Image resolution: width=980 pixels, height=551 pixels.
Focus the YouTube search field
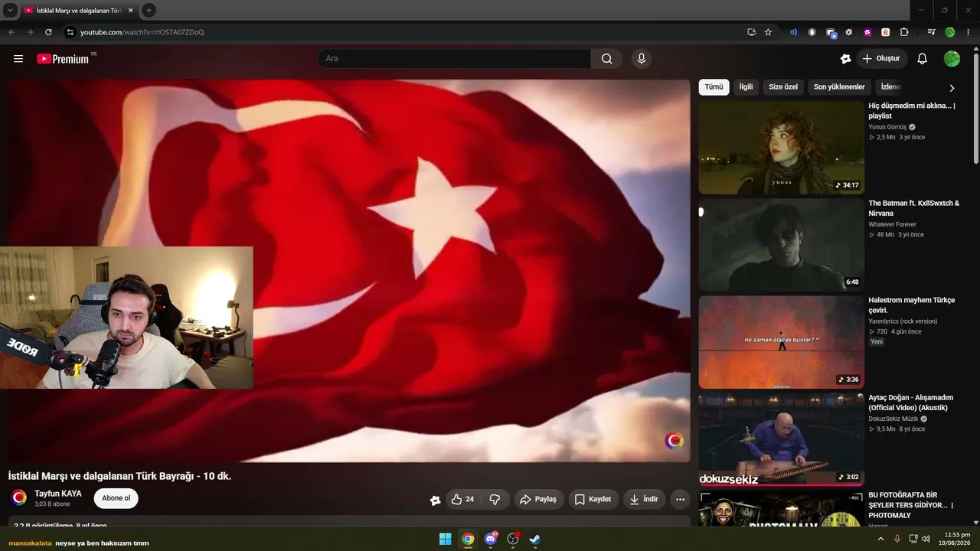point(454,59)
